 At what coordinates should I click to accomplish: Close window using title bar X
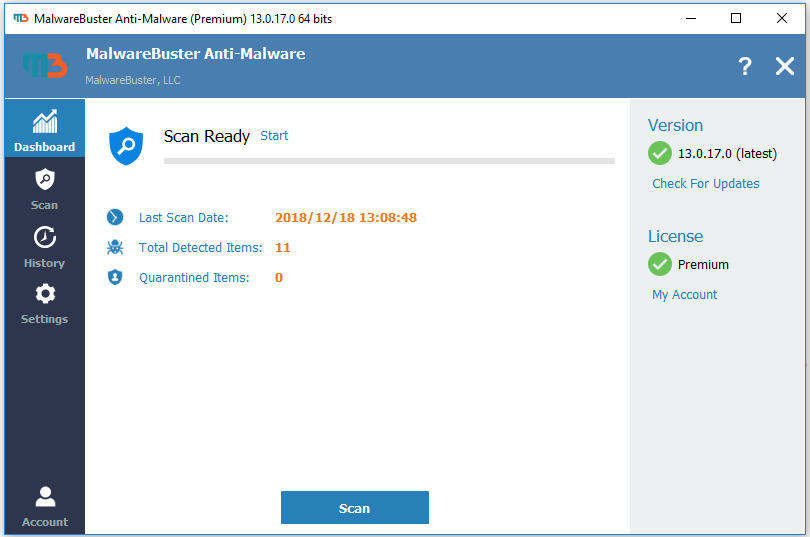[782, 19]
